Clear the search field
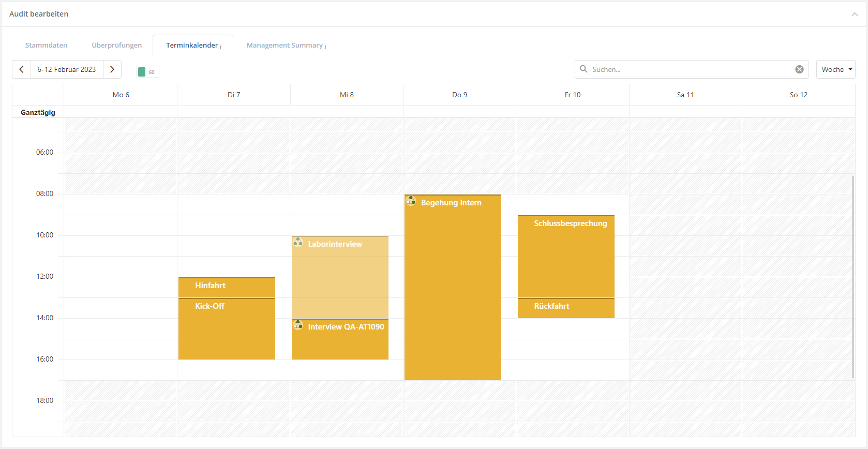This screenshot has height=449, width=868. [x=799, y=69]
